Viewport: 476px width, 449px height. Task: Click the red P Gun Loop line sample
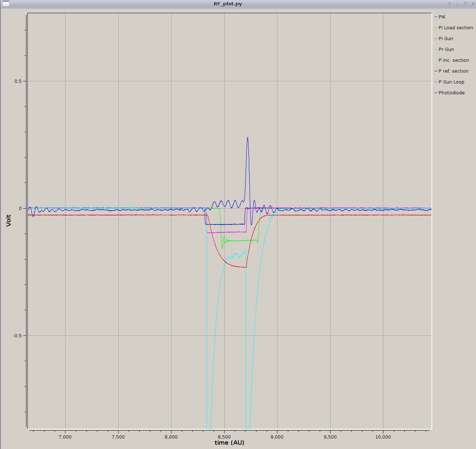(x=436, y=82)
